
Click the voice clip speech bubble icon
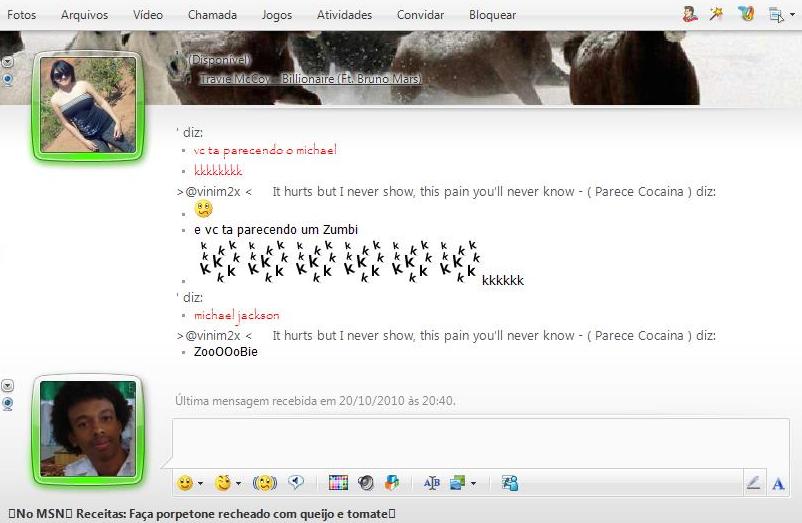pyautogui.click(x=296, y=482)
